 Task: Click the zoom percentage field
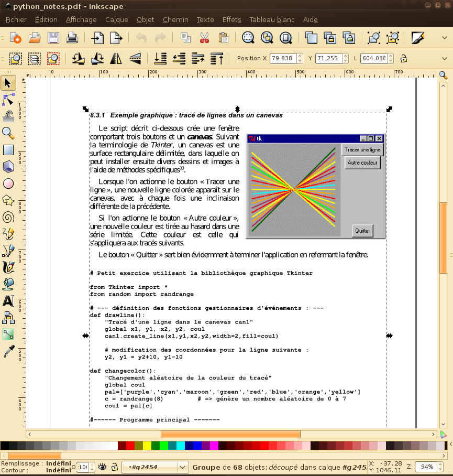[427, 467]
